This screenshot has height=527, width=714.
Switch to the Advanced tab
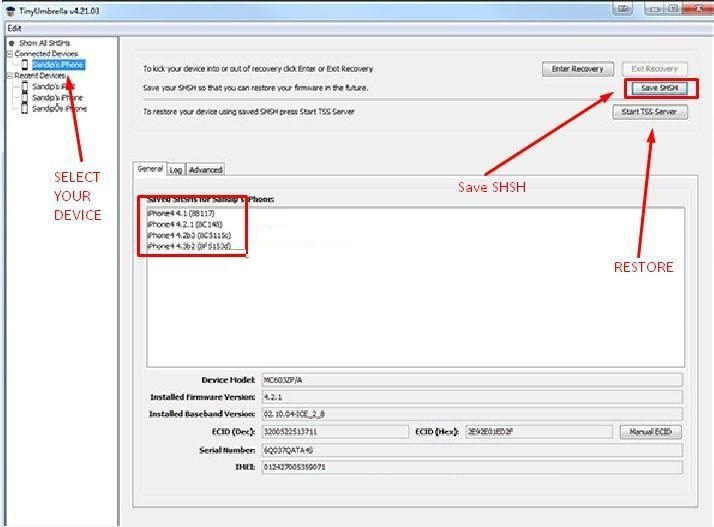tap(206, 170)
